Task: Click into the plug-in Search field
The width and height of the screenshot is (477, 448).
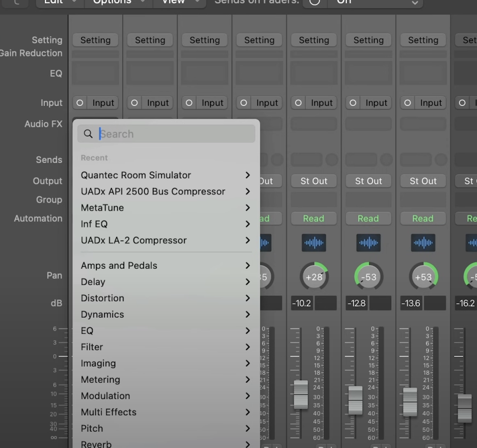Action: [166, 134]
